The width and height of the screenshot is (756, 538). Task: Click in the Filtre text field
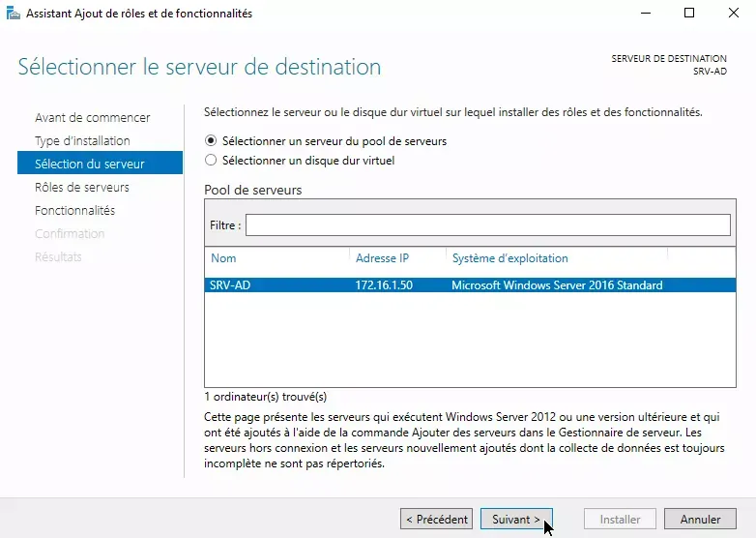coord(487,225)
